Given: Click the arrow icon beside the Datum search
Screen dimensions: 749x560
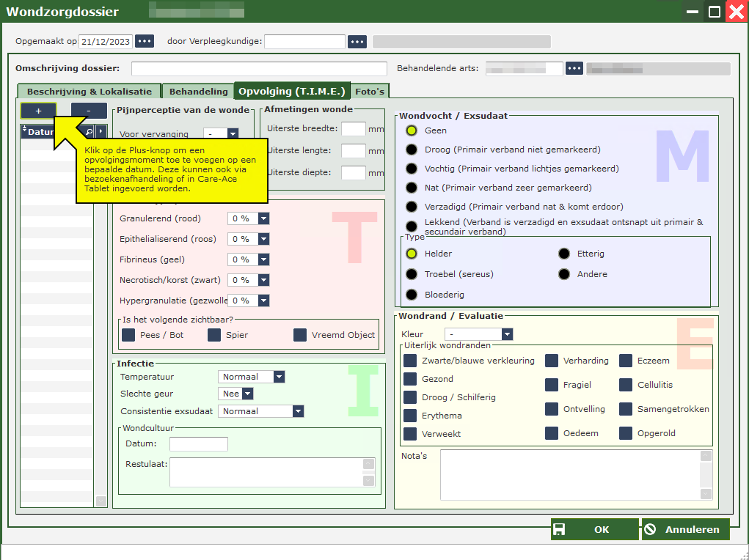Looking at the screenshot, I should (x=101, y=132).
